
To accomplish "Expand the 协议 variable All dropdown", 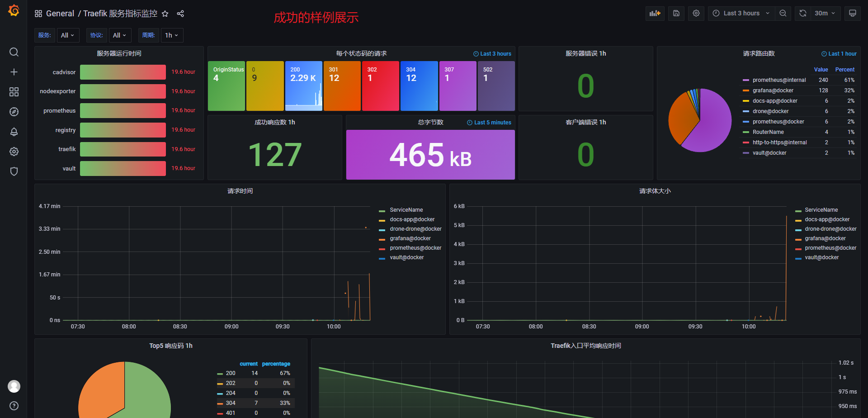I will point(120,35).
